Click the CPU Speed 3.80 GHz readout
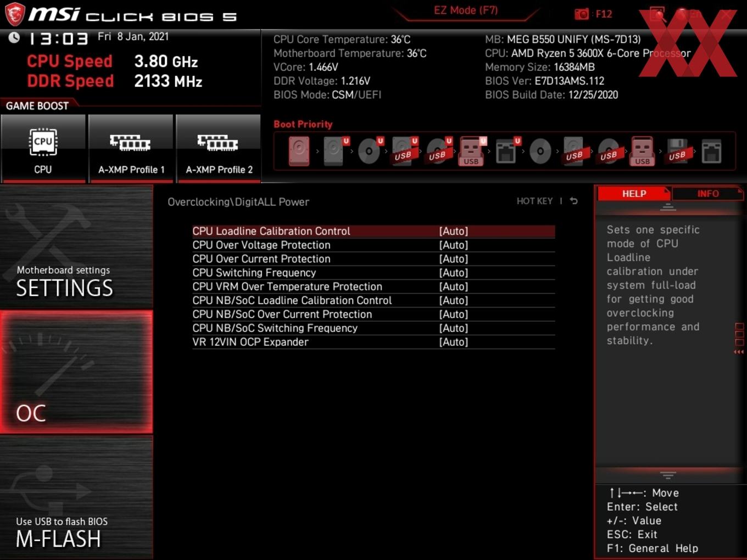Viewport: 747px width, 560px height. click(x=113, y=61)
